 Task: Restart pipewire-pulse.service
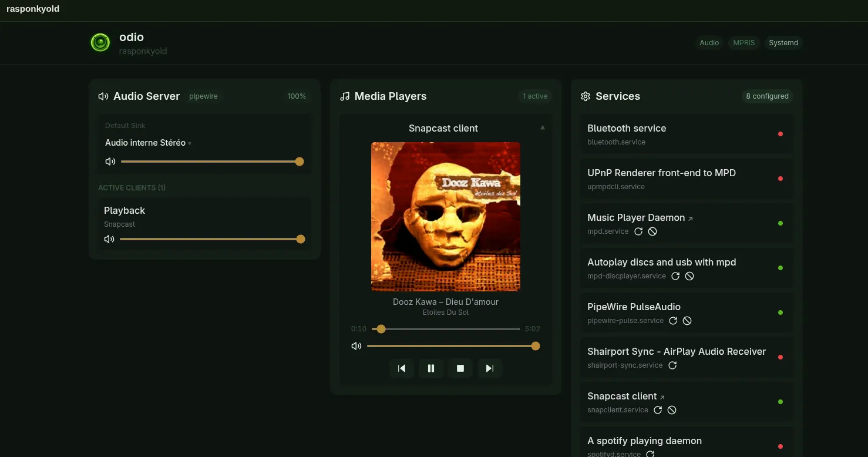[x=673, y=321]
